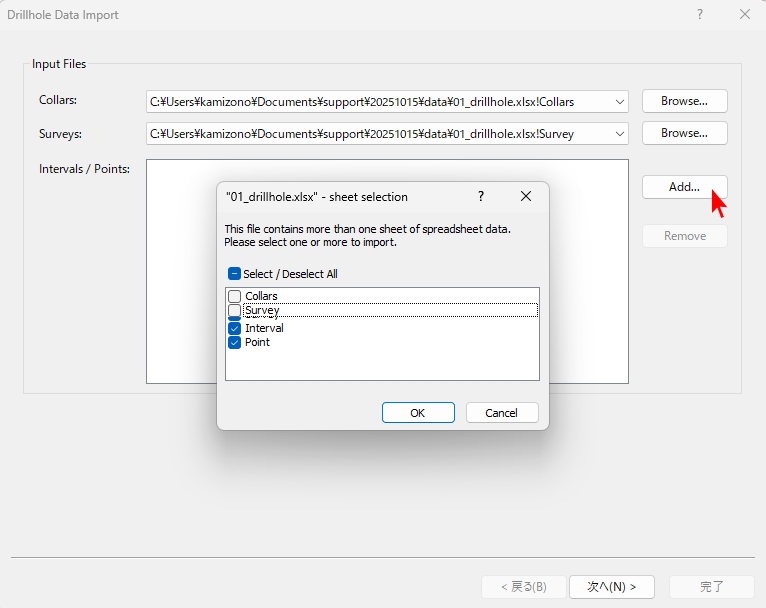
Task: Click the help icon in Drillhole Data Import title bar
Action: point(699,14)
